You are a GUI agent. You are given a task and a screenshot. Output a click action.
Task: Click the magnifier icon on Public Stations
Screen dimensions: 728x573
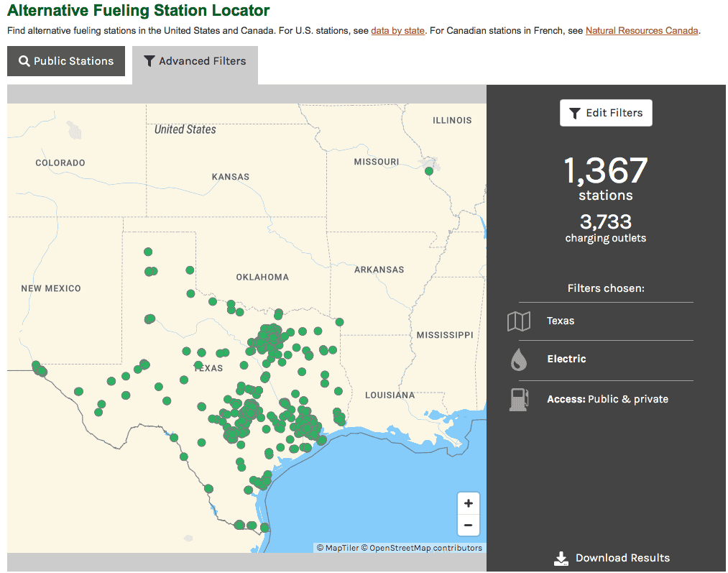click(24, 61)
